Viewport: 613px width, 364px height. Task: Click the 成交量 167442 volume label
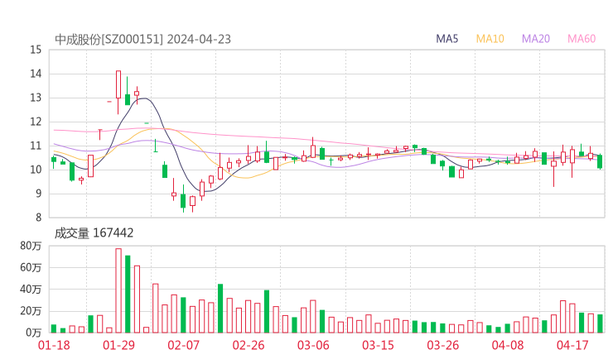tap(94, 233)
